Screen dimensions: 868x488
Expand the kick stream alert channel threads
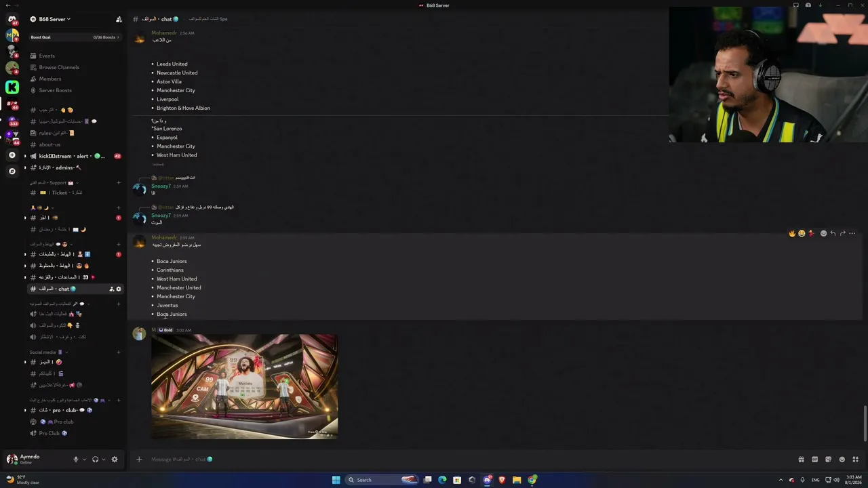25,156
